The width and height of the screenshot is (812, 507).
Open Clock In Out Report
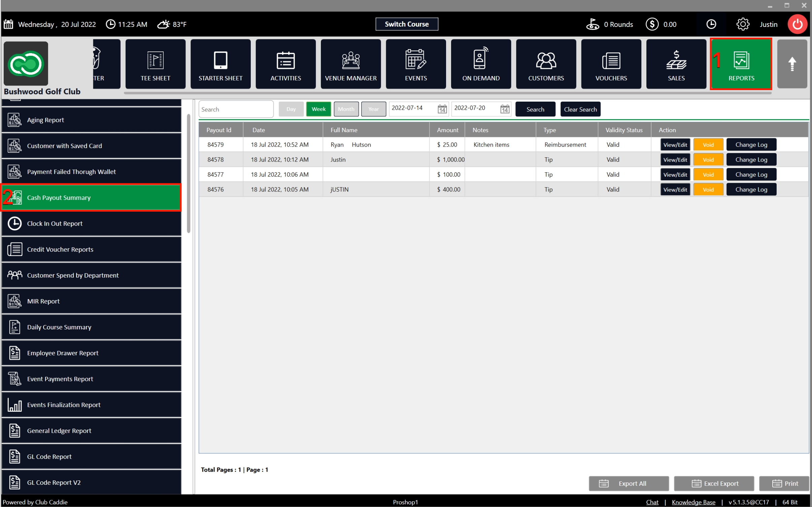92,223
